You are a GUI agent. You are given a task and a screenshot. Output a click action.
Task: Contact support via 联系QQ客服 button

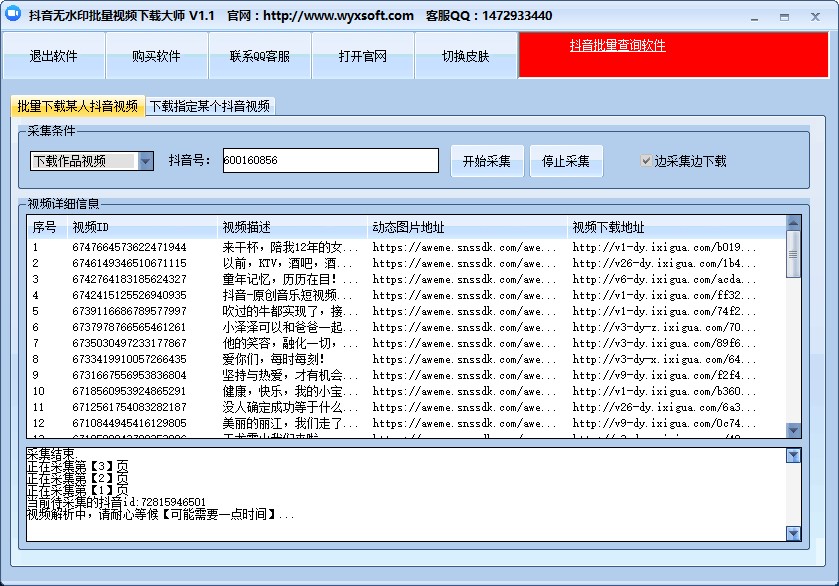pos(260,56)
